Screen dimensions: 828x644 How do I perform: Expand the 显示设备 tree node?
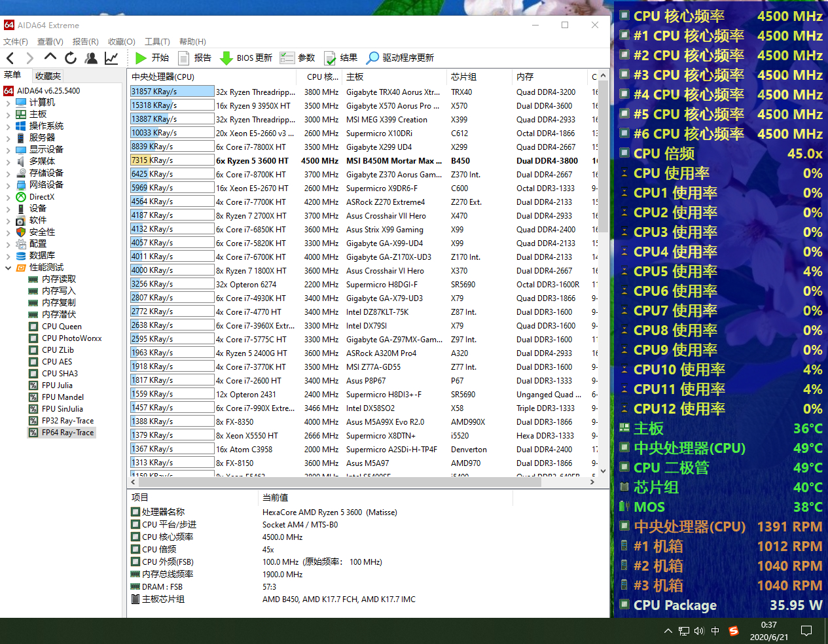point(8,150)
